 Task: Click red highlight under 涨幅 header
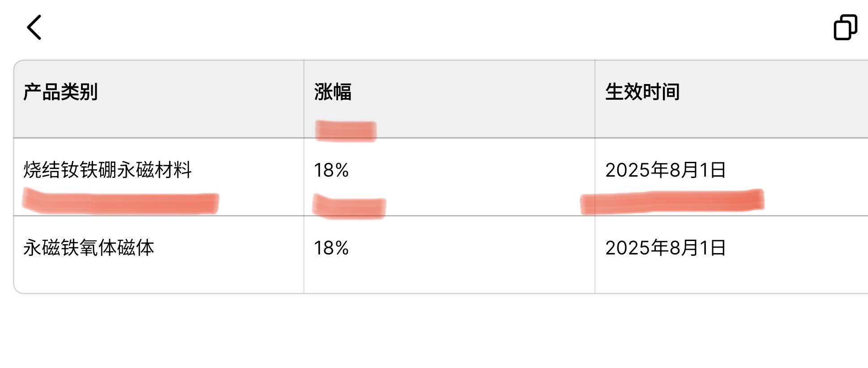coord(346,131)
